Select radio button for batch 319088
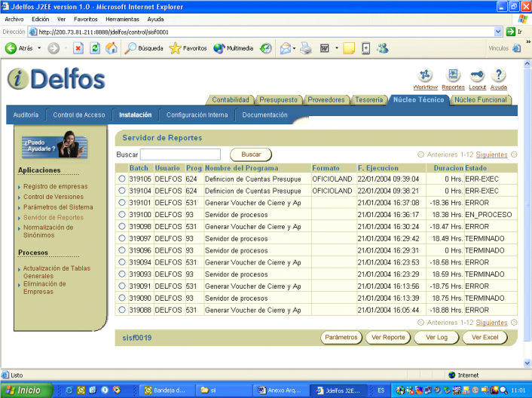Viewport: 532px width, 398px height. (x=122, y=310)
